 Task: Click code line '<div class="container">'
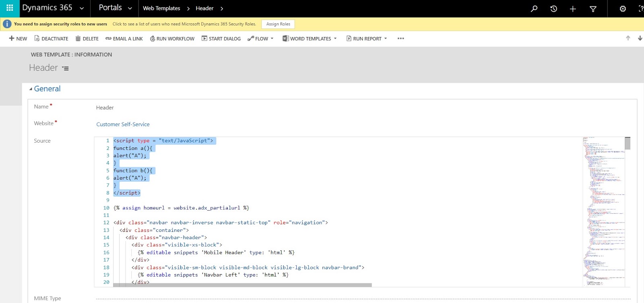tap(154, 230)
